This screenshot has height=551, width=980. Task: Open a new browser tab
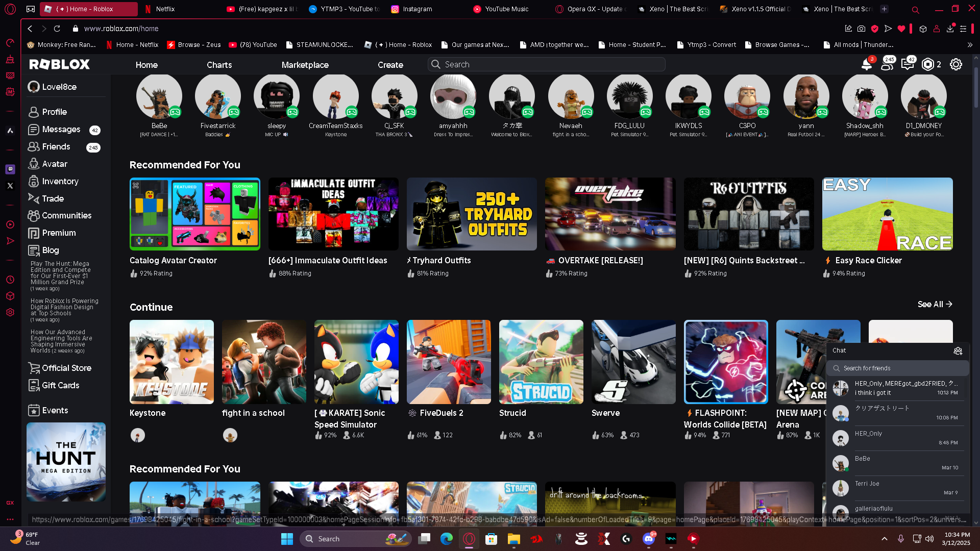885,9
